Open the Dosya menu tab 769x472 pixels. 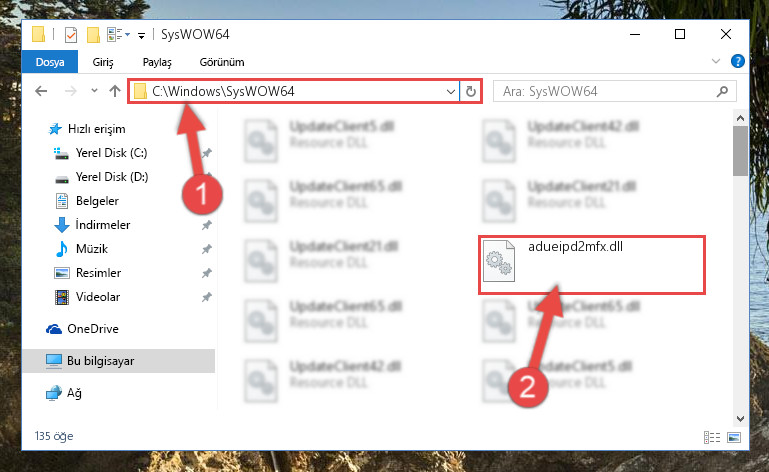(50, 62)
